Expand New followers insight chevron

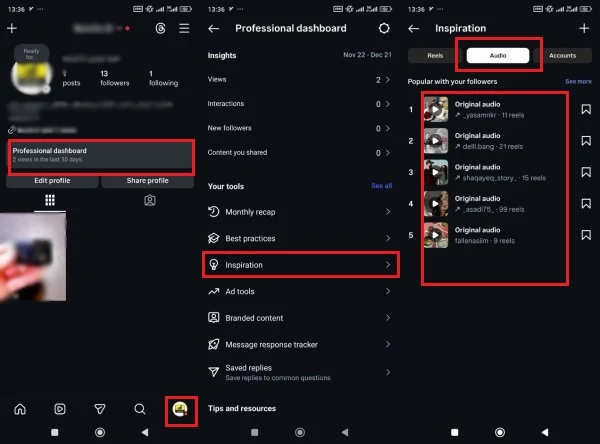point(388,128)
